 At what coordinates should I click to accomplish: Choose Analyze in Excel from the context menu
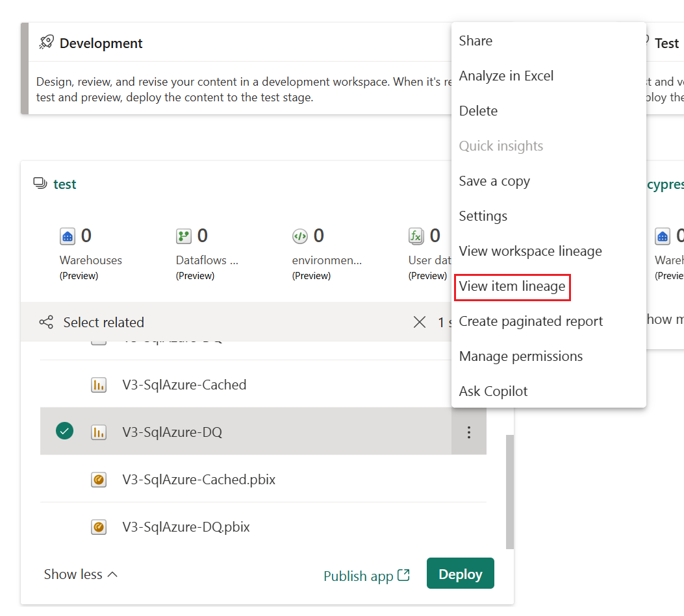[x=506, y=75]
